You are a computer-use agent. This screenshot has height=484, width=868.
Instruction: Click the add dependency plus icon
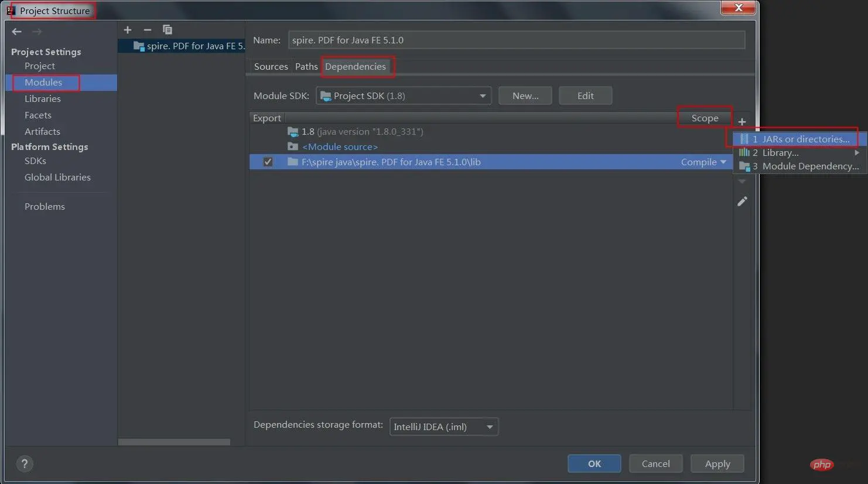741,122
